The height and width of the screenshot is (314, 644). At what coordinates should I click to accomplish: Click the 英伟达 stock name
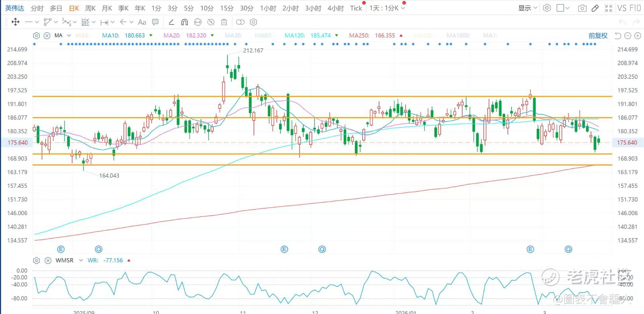click(15, 8)
